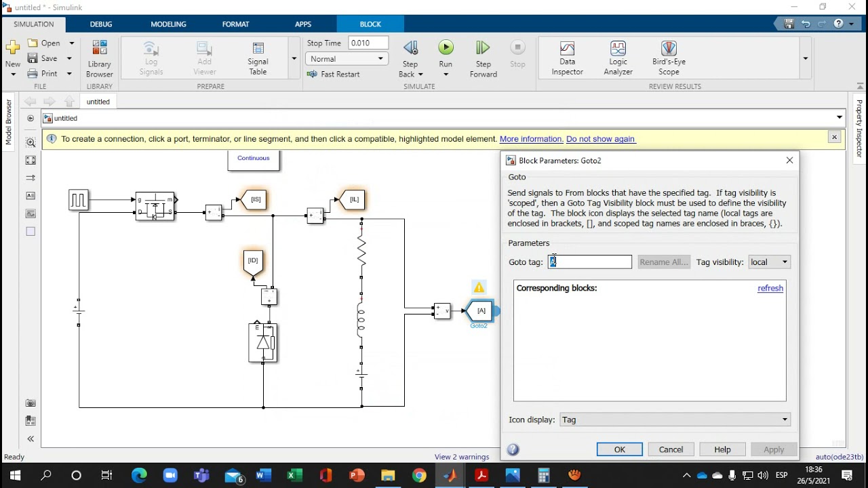Image resolution: width=868 pixels, height=488 pixels.
Task: Open the More information link
Action: pos(531,139)
